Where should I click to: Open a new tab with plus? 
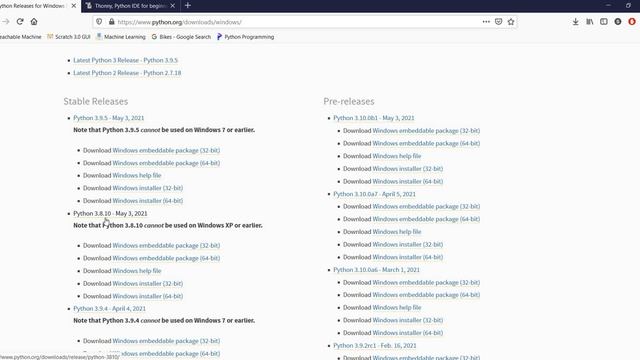[x=188, y=6]
